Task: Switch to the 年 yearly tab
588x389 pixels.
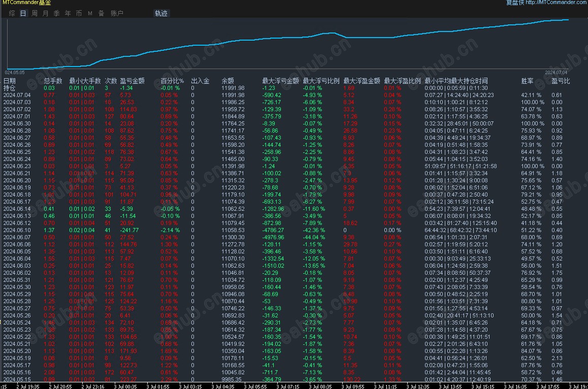Action: click(x=68, y=14)
